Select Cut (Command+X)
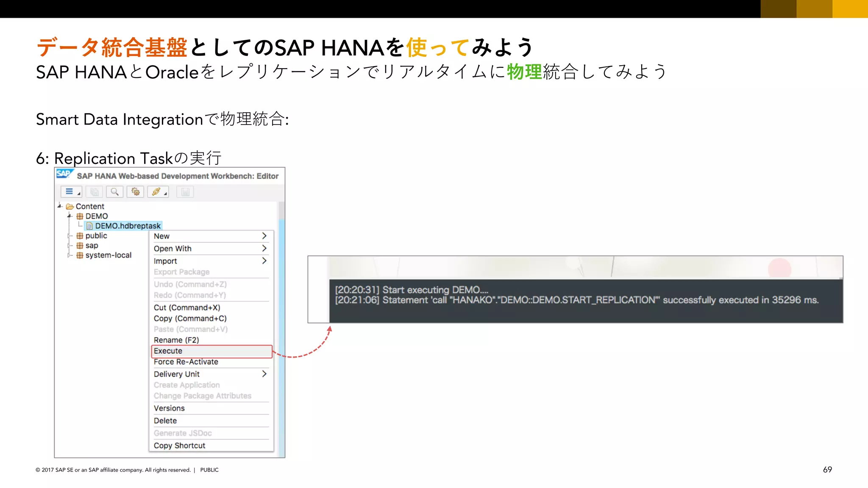 tap(211, 308)
